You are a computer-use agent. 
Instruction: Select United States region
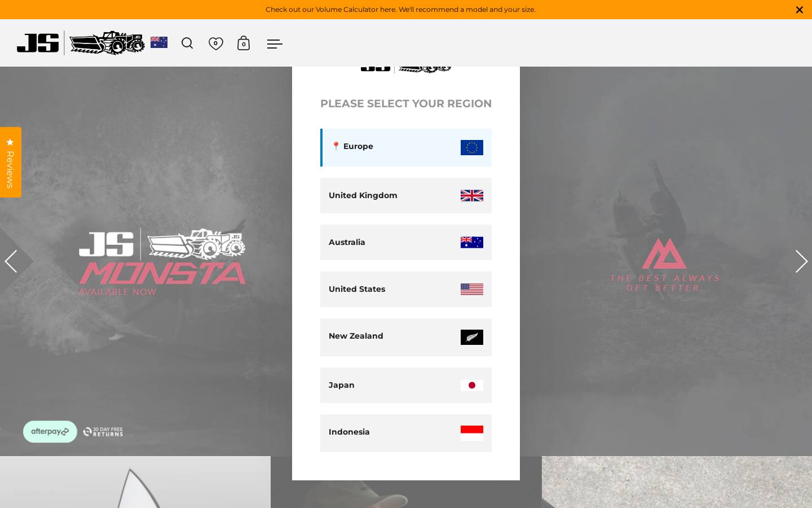pyautogui.click(x=406, y=290)
